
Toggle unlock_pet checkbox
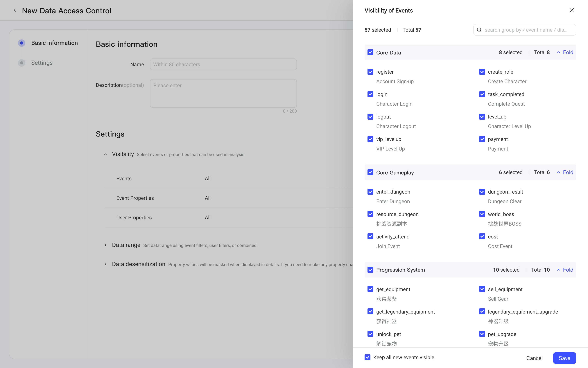[370, 334]
